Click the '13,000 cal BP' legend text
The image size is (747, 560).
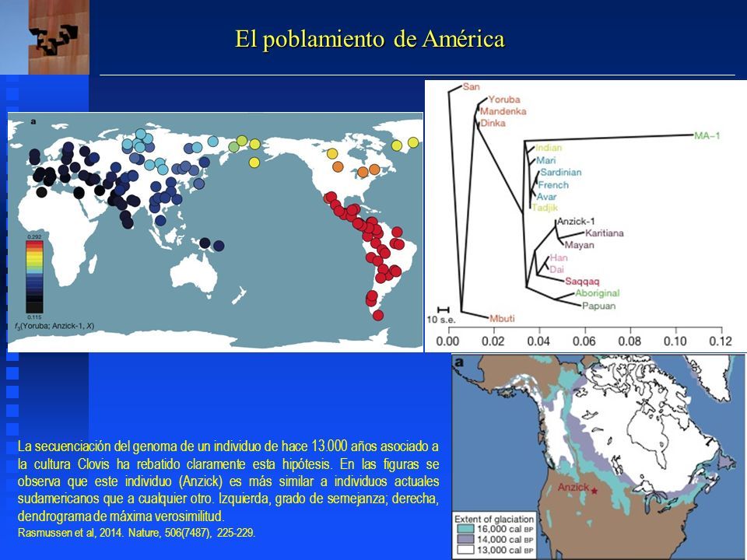(x=505, y=550)
